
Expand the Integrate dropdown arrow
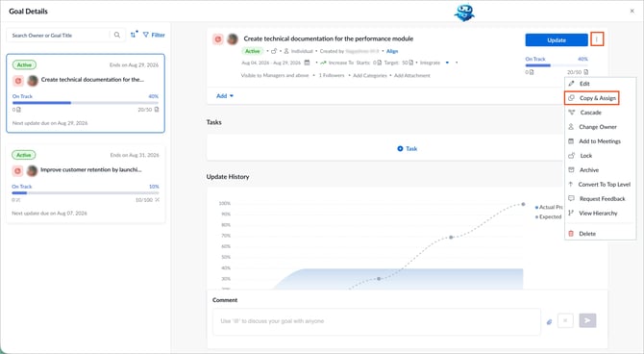pyautogui.click(x=447, y=63)
